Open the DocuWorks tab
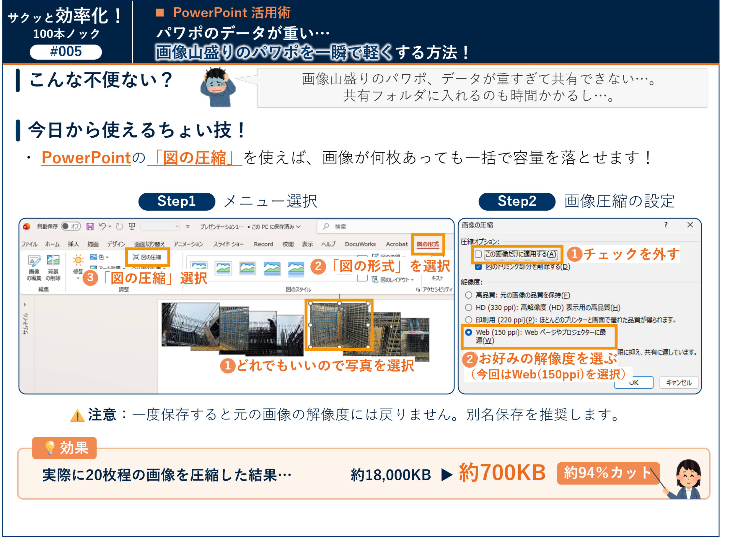 point(360,244)
